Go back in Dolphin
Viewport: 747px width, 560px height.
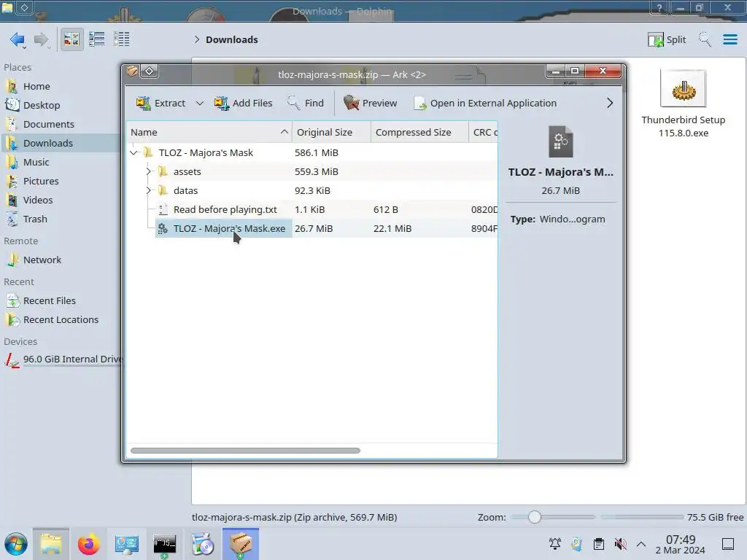click(x=18, y=39)
